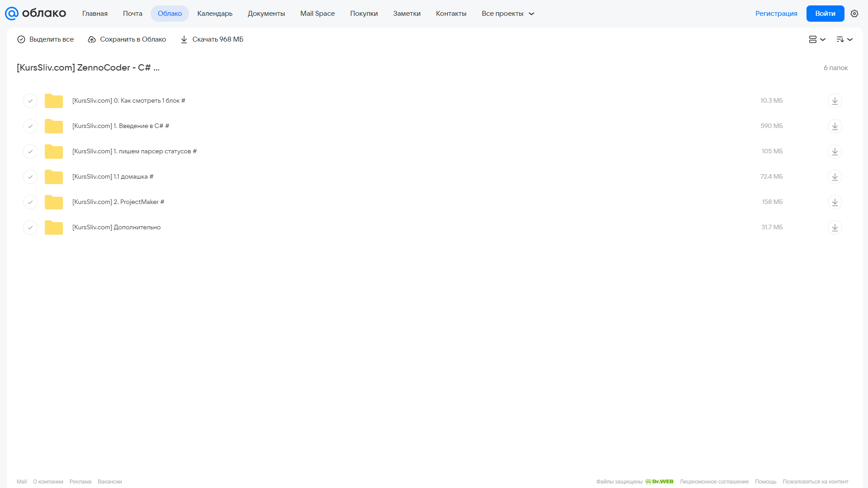Expand the 'Все проекты' dropdown

[x=508, y=14]
